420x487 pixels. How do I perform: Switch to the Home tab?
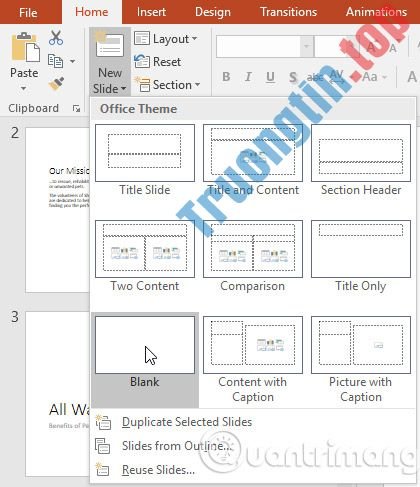coord(92,12)
